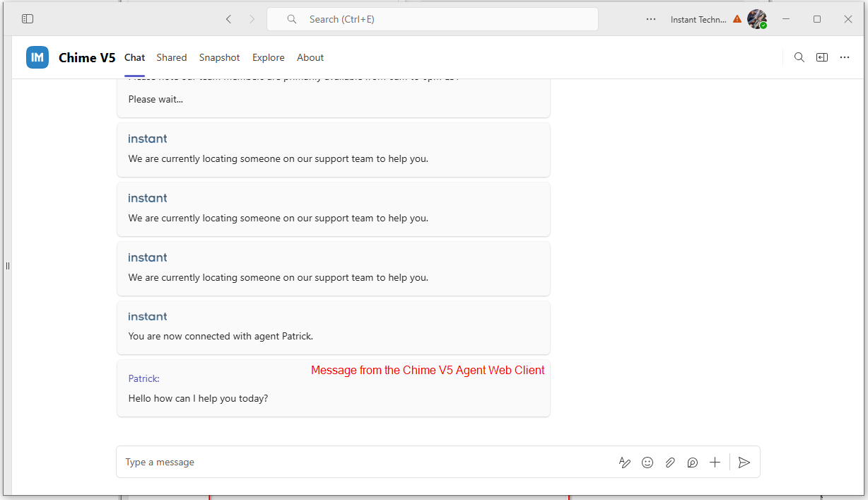Toggle the sidebar panel icon in title bar
Screen dimensions: 868x500
28,19
